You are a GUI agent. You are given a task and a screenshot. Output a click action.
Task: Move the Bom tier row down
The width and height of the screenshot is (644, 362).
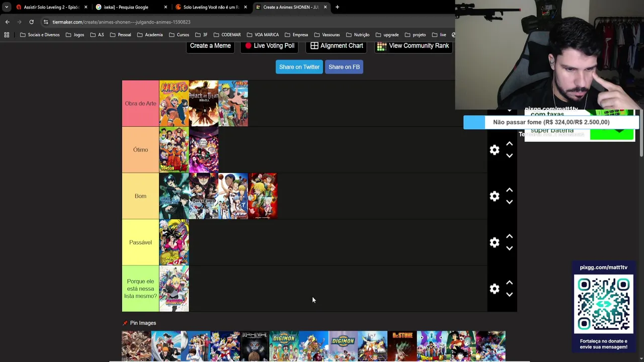pyautogui.click(x=509, y=202)
